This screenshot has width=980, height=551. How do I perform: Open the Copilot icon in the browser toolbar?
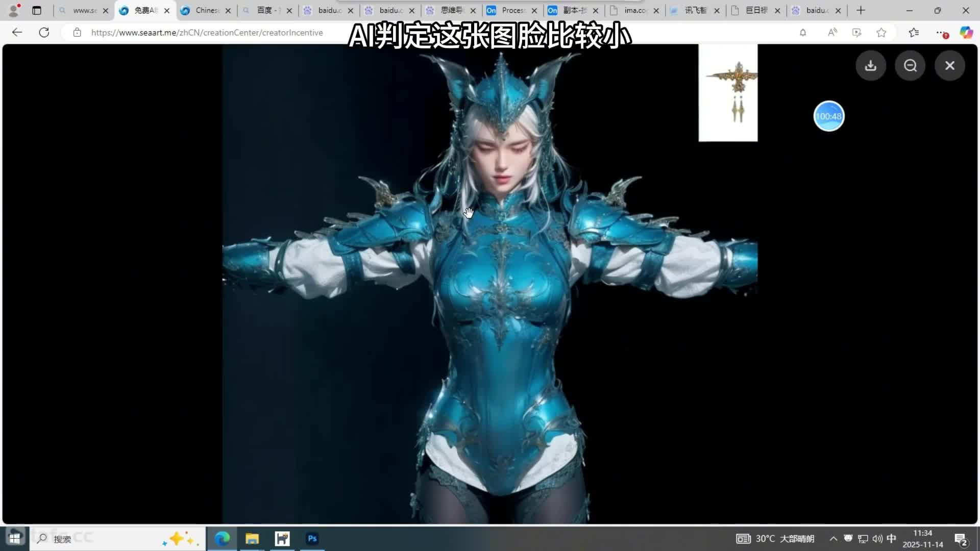click(x=966, y=33)
